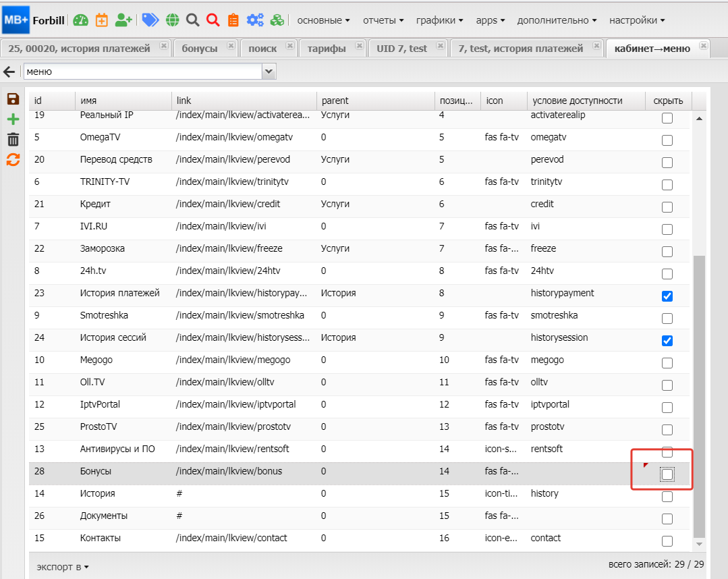Click the green add user icon
The width and height of the screenshot is (728, 579).
pyautogui.click(x=123, y=20)
